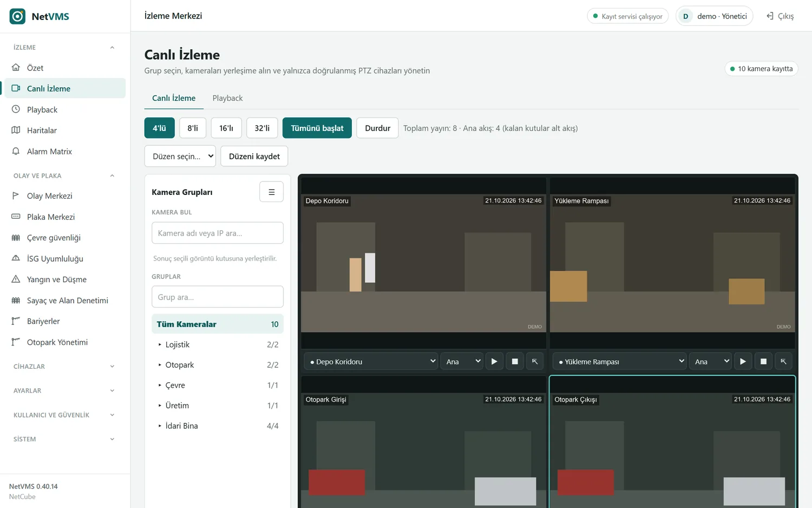Open Depo Koridoru camera selector dropdown
The height and width of the screenshot is (508, 812).
(371, 361)
